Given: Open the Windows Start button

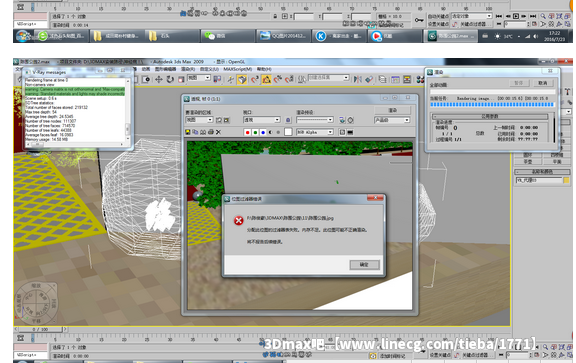Looking at the screenshot, I should point(23,36).
